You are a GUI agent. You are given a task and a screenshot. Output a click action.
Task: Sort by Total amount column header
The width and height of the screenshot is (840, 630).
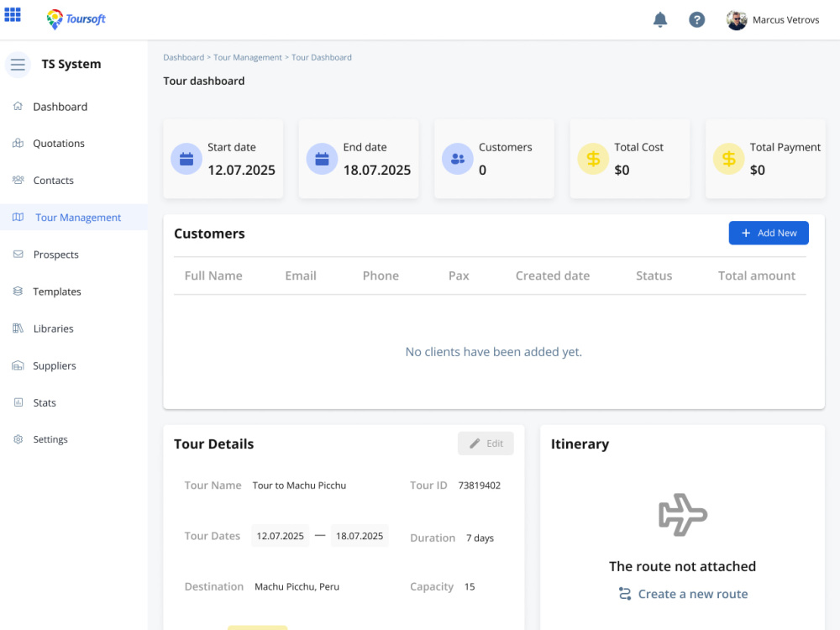(x=757, y=276)
